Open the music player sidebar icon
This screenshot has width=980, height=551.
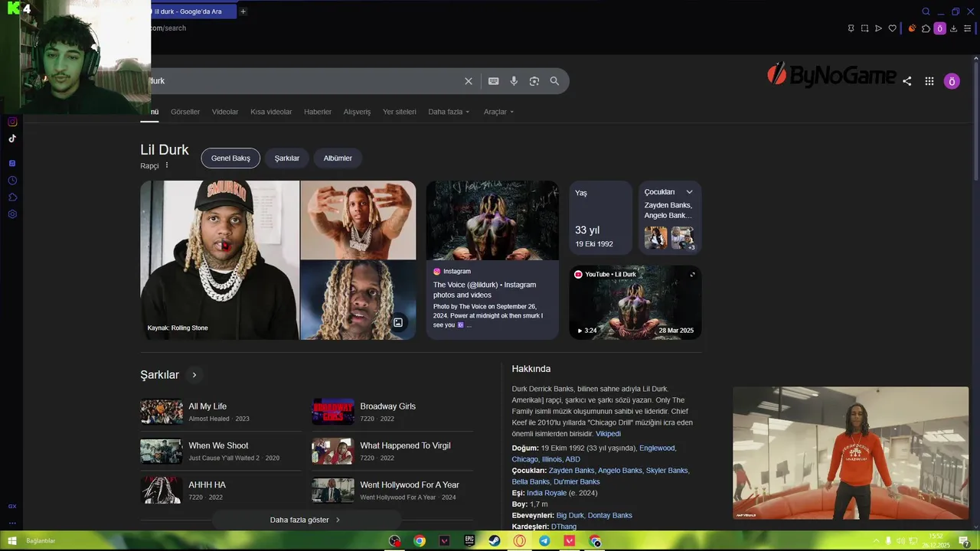12,163
